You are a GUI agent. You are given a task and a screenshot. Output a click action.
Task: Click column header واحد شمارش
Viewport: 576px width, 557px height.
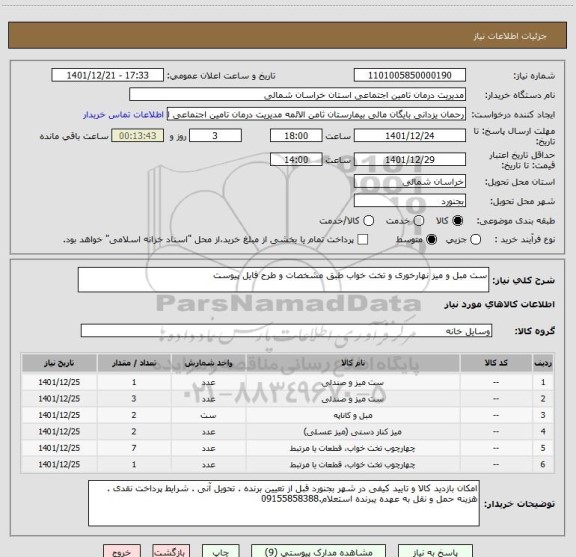point(208,363)
